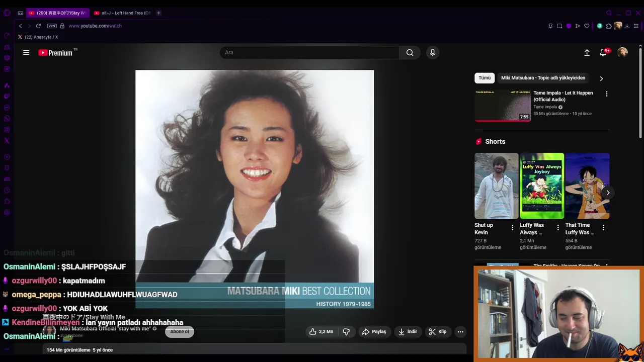Open Tame Impala channel name link
644x362 pixels.
click(545, 107)
